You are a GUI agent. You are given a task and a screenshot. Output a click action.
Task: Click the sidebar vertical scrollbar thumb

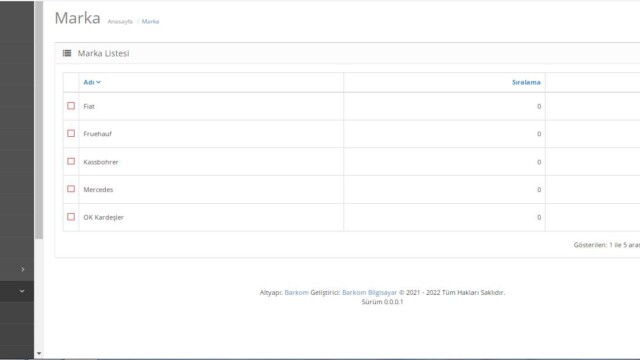pyautogui.click(x=39, y=120)
